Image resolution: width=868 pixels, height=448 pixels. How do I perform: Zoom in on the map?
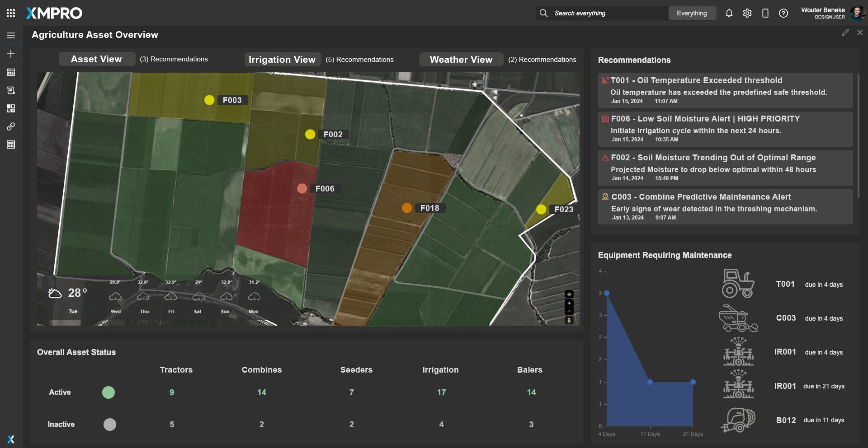coord(569,303)
